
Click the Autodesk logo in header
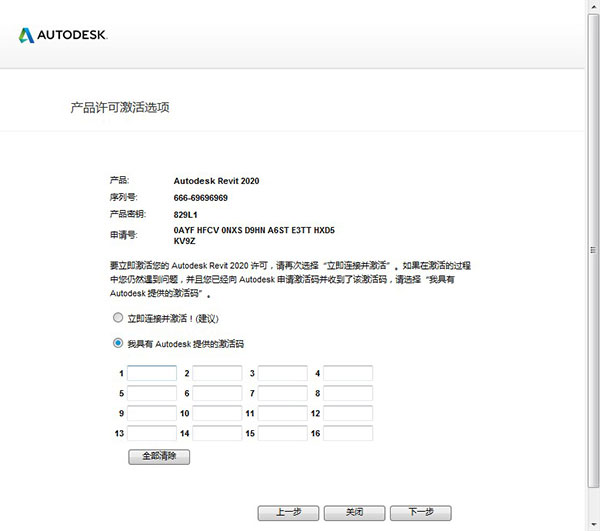point(62,35)
